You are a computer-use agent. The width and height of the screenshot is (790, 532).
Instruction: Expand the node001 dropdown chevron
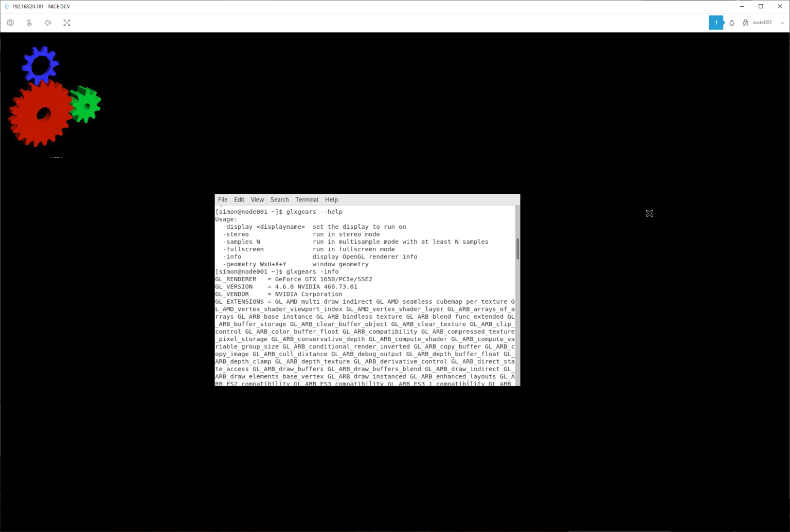pyautogui.click(x=782, y=23)
